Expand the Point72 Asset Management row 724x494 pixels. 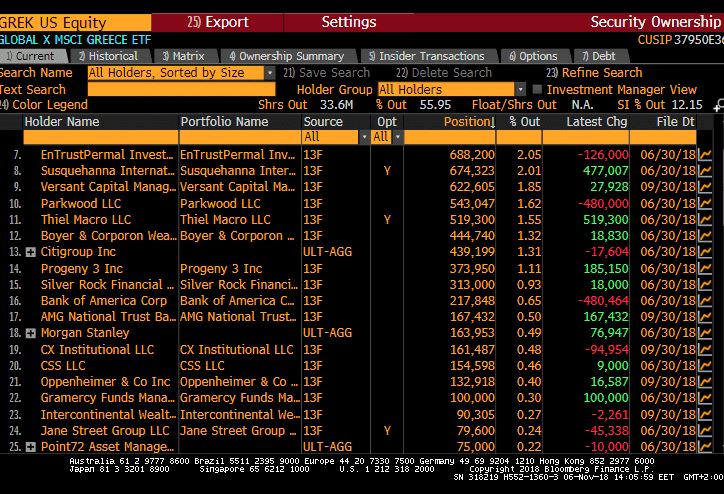[30, 447]
